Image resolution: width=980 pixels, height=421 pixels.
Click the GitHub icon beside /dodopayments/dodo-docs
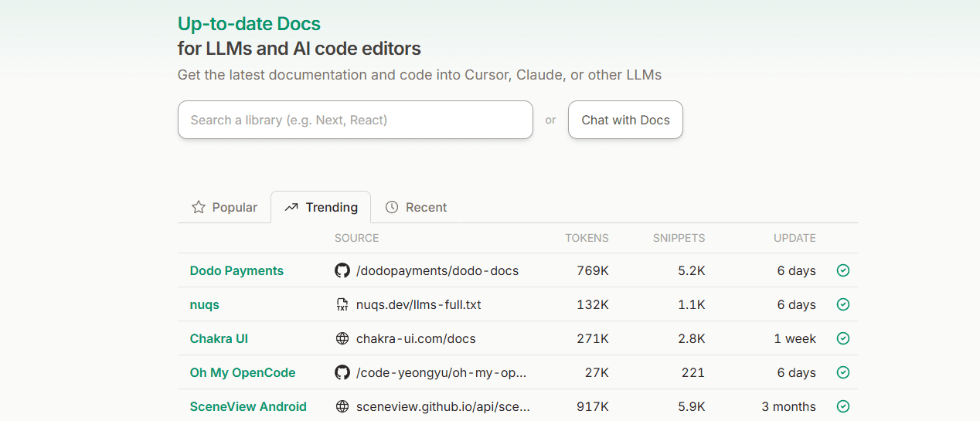[x=342, y=270]
